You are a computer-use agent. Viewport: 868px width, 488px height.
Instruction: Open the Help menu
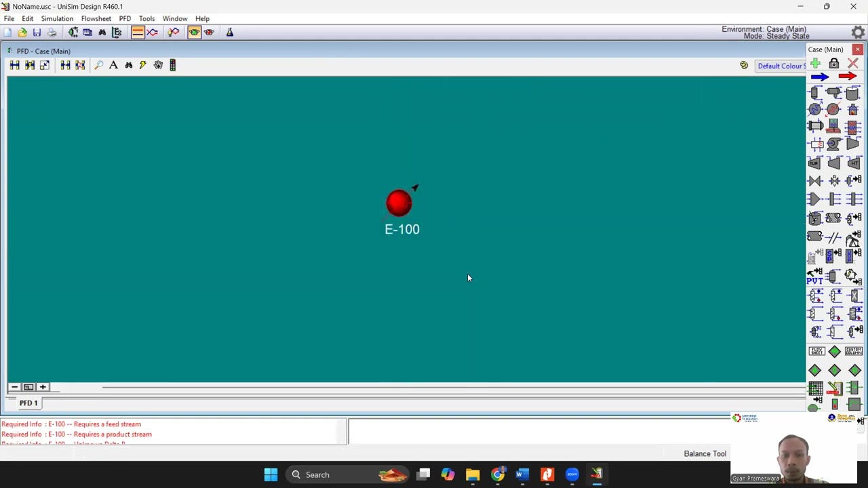[202, 18]
